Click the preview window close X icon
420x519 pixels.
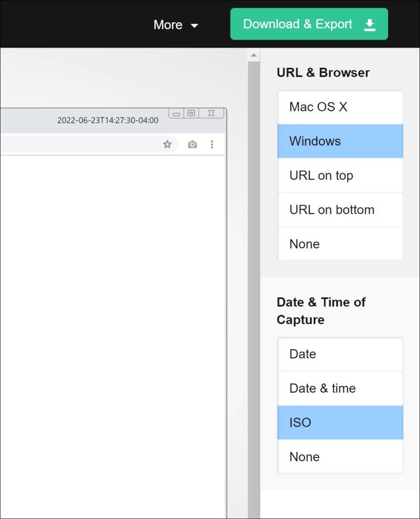[x=211, y=113]
